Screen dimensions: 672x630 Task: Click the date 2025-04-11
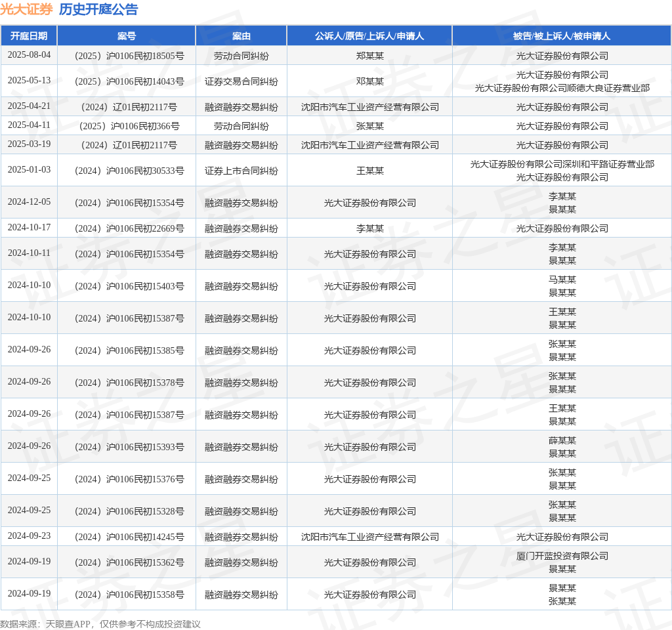[29, 125]
